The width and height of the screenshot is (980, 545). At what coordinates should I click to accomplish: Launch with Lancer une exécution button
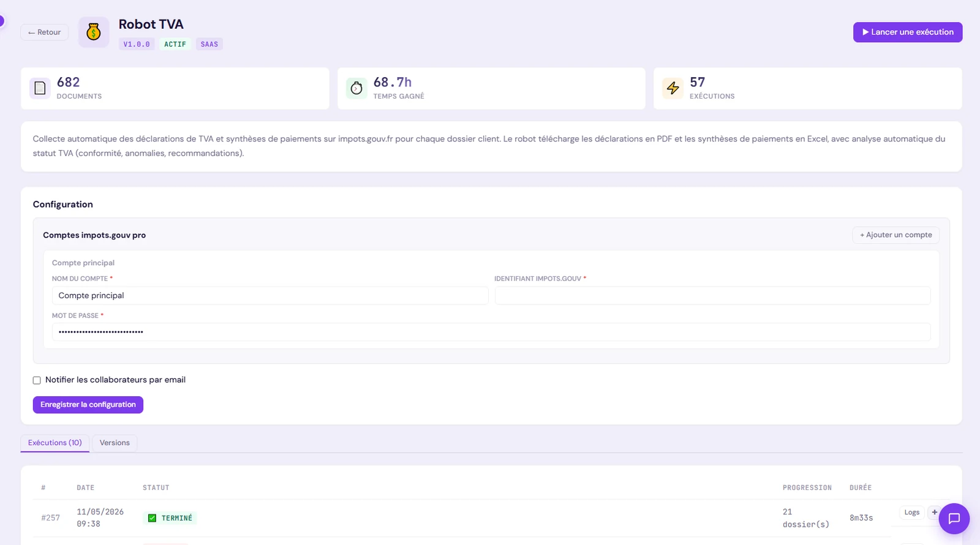(x=908, y=32)
